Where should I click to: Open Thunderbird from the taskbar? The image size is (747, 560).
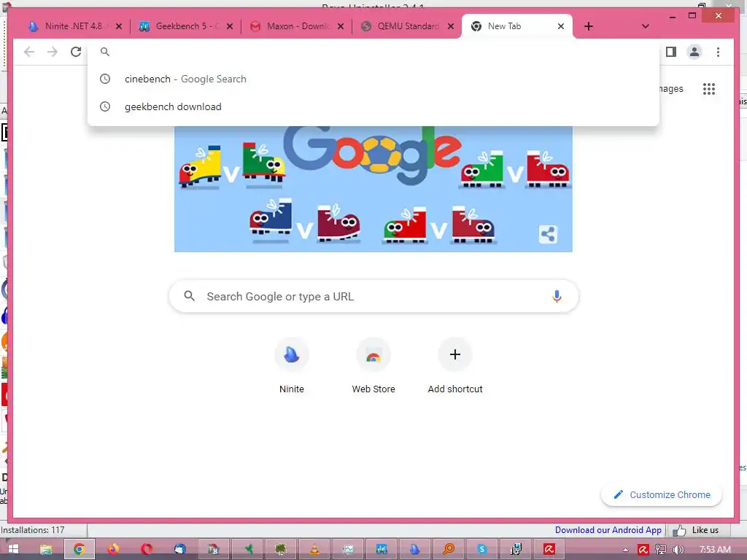click(180, 550)
